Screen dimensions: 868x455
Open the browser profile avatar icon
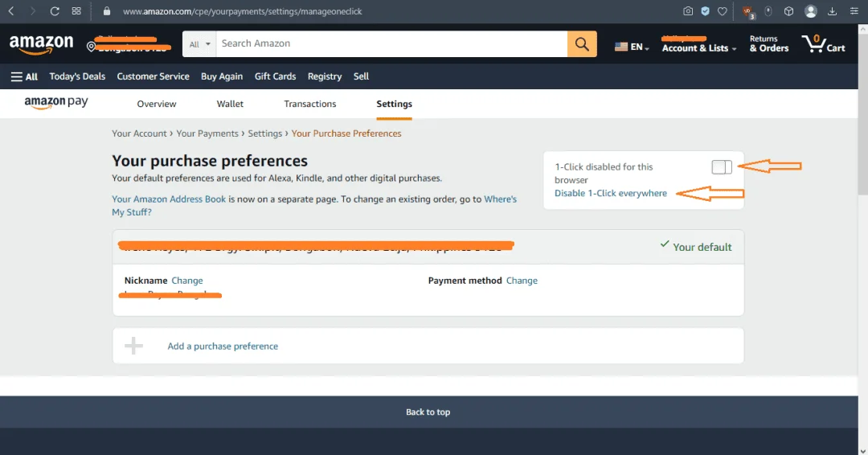coord(810,11)
